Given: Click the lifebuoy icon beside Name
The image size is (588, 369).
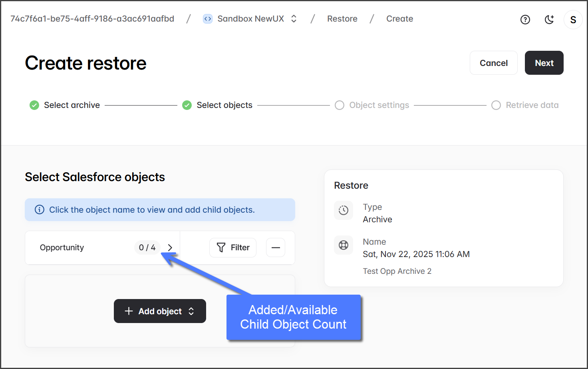Looking at the screenshot, I should [x=344, y=245].
